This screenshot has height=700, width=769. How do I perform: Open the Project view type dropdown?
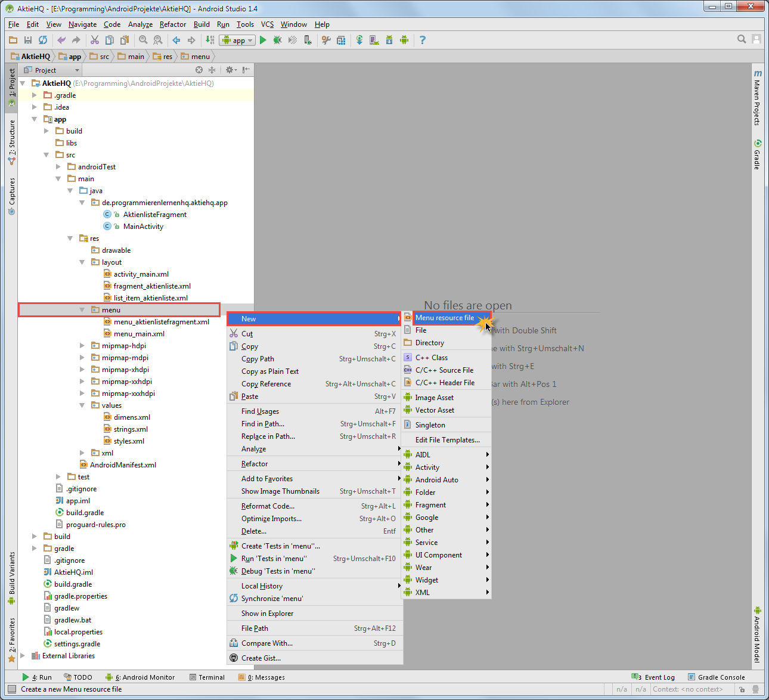(x=51, y=70)
